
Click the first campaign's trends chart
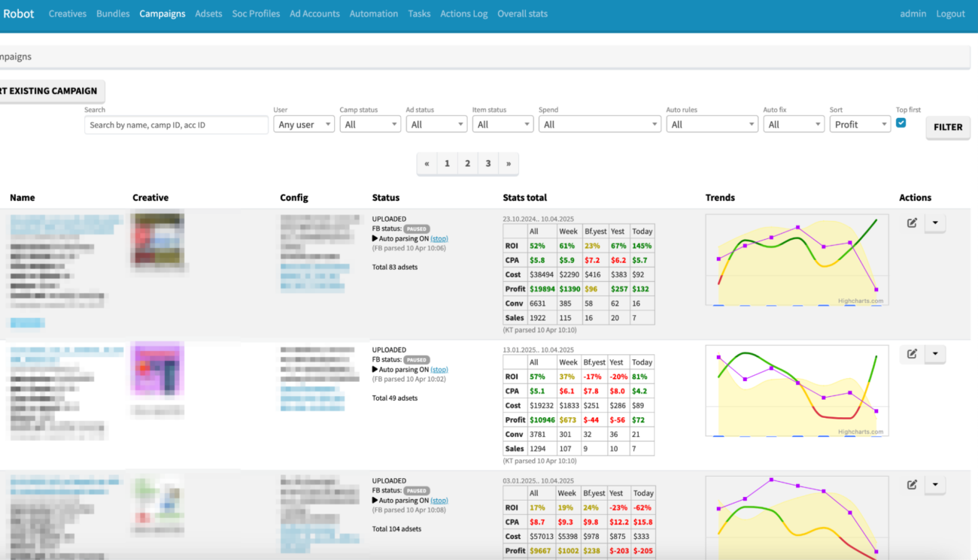(x=797, y=260)
